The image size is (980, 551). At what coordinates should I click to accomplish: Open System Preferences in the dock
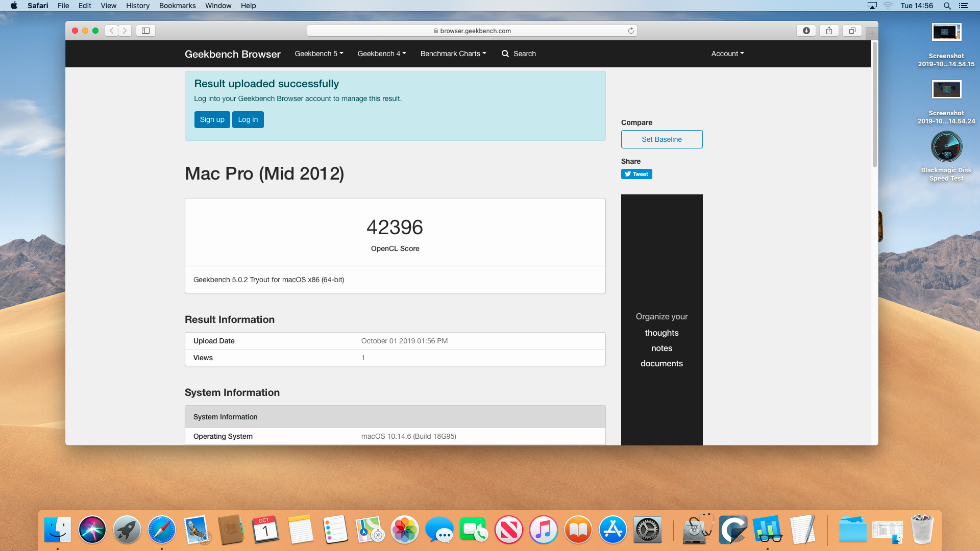pos(647,530)
